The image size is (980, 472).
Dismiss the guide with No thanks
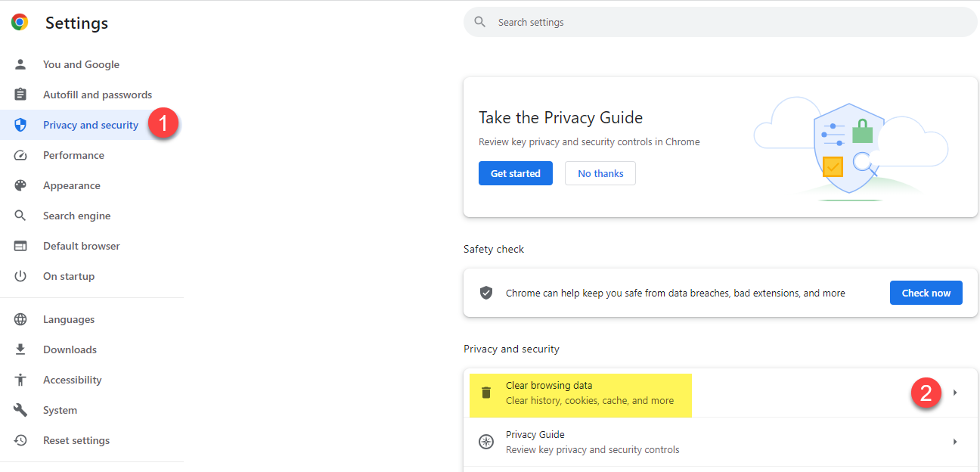pyautogui.click(x=600, y=173)
